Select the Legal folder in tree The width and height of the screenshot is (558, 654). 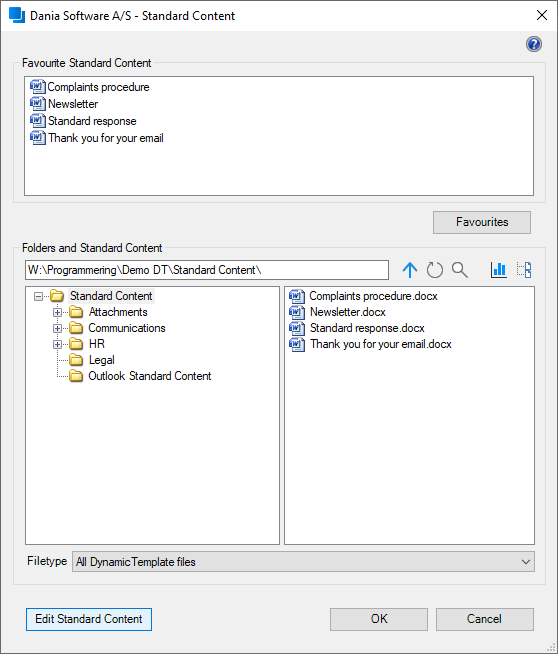tap(101, 360)
